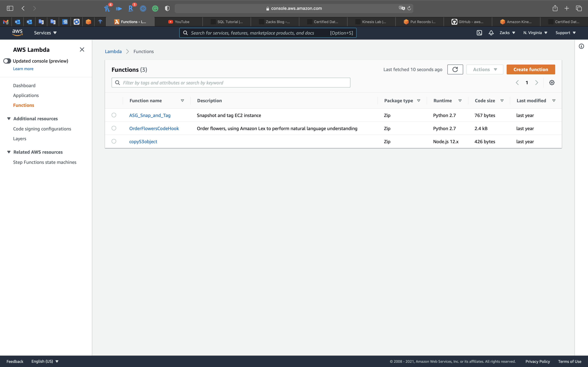Open the N. Virginia region dropdown
The image size is (588, 367).
[x=535, y=33]
